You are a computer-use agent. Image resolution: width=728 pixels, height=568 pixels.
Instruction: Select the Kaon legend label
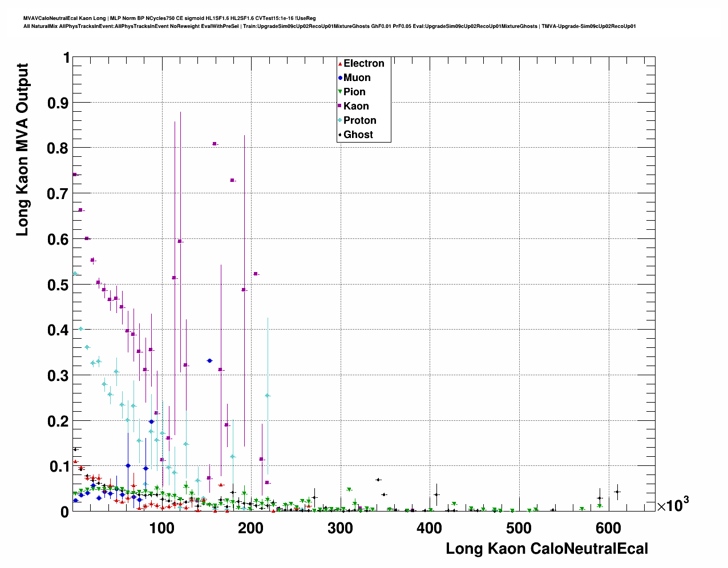pos(356,106)
